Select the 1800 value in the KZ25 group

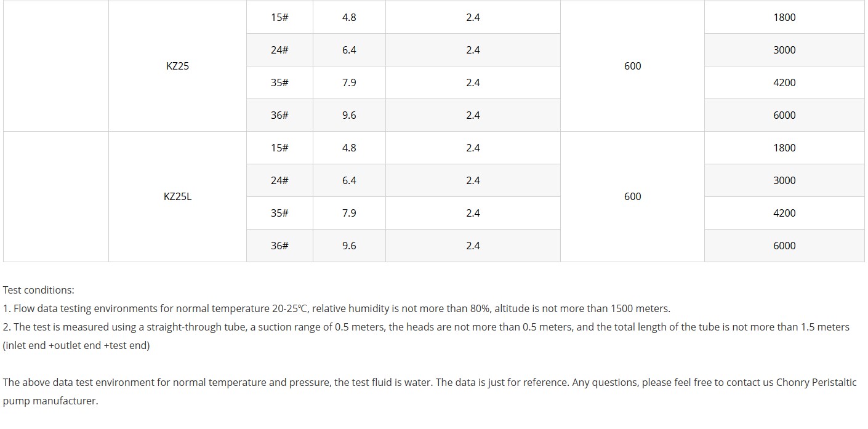784,17
